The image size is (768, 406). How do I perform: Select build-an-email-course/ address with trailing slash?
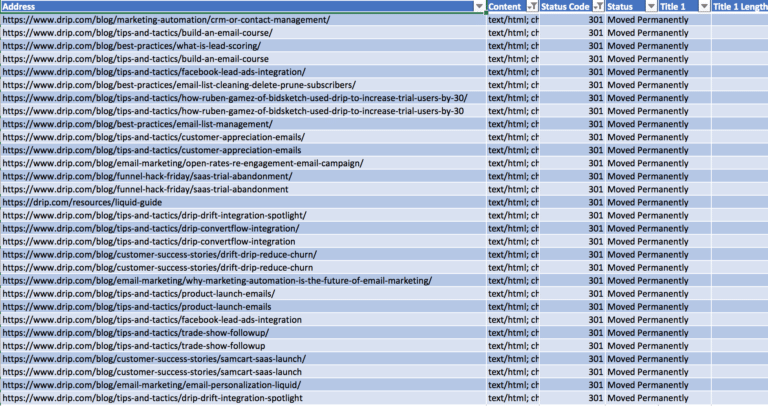(x=243, y=33)
